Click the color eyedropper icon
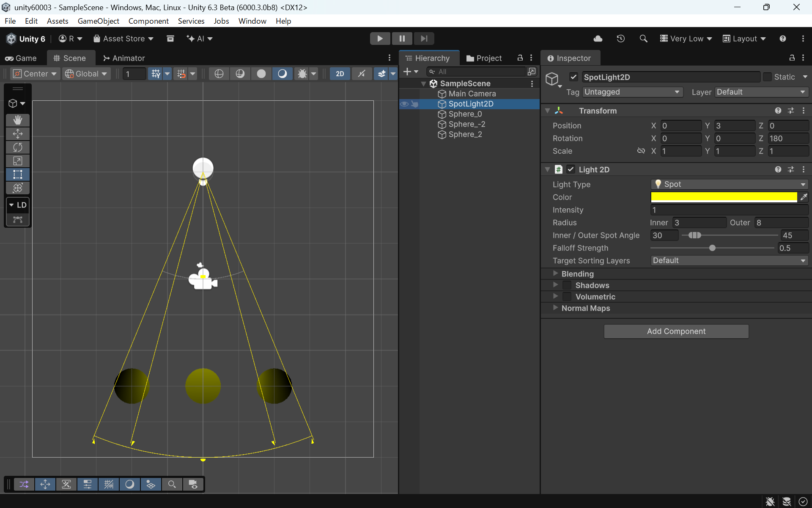Screen dimensions: 812x508 804,197
